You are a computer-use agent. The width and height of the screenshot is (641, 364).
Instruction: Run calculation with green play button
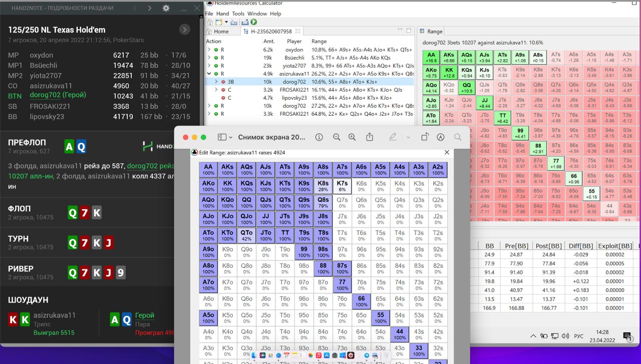[253, 22]
